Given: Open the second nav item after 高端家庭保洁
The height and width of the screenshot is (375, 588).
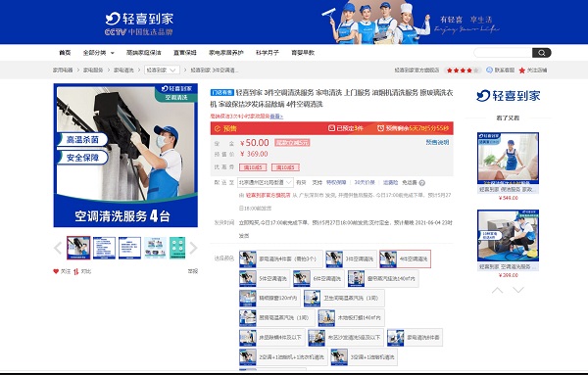Looking at the screenshot, I should tap(226, 53).
